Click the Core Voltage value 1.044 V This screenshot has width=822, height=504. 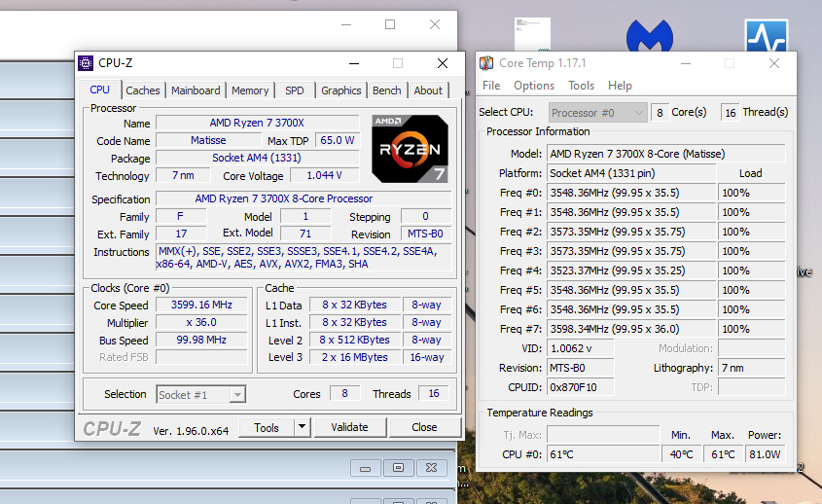pyautogui.click(x=325, y=175)
